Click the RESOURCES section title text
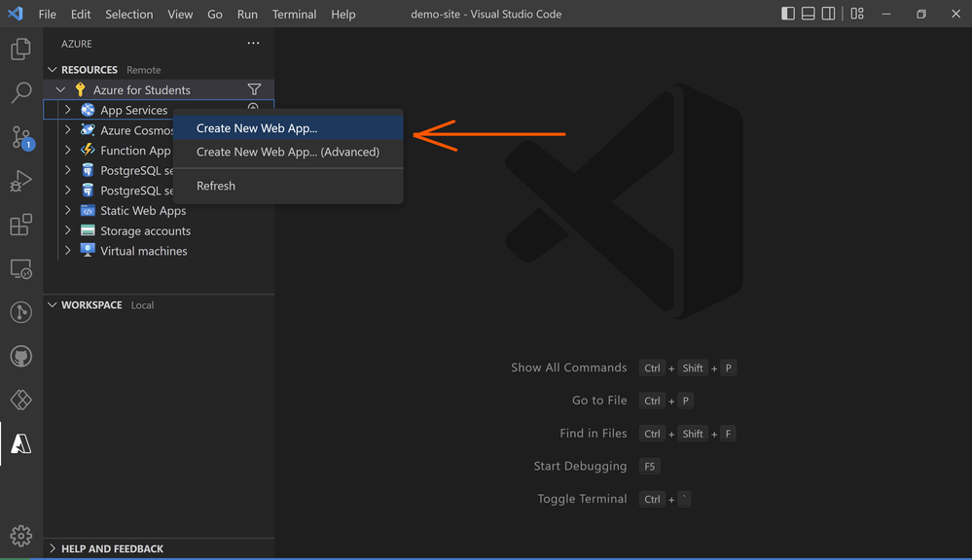972x560 pixels. click(x=90, y=70)
